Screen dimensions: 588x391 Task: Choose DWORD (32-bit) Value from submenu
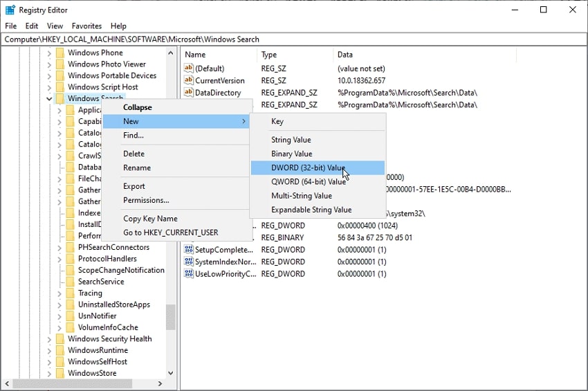pyautogui.click(x=318, y=167)
